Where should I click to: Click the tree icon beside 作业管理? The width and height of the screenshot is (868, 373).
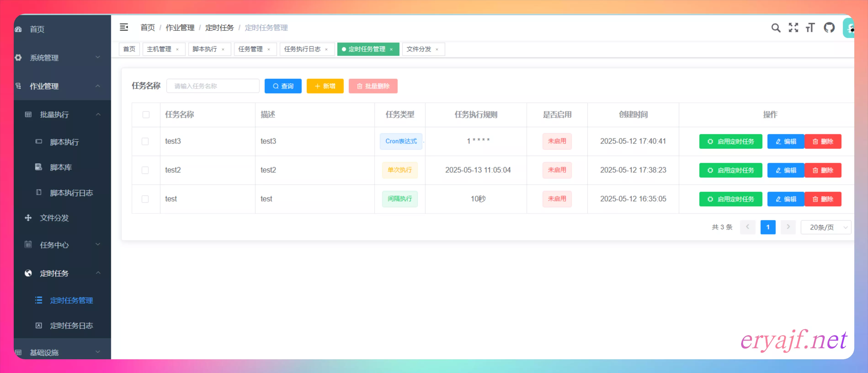(18, 86)
